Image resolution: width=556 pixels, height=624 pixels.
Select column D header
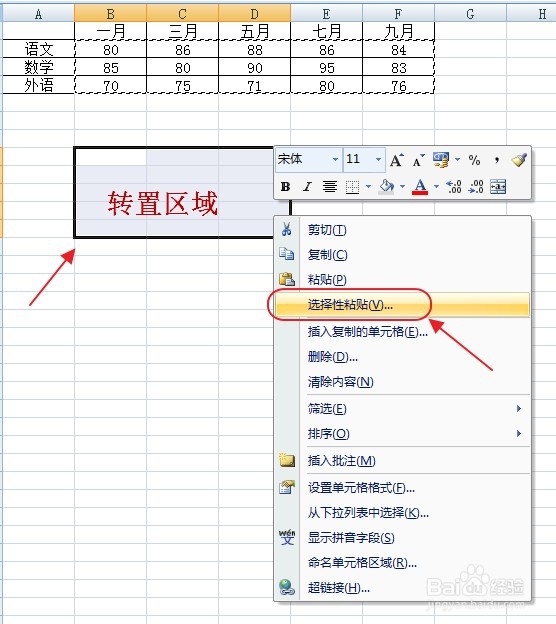(x=254, y=13)
